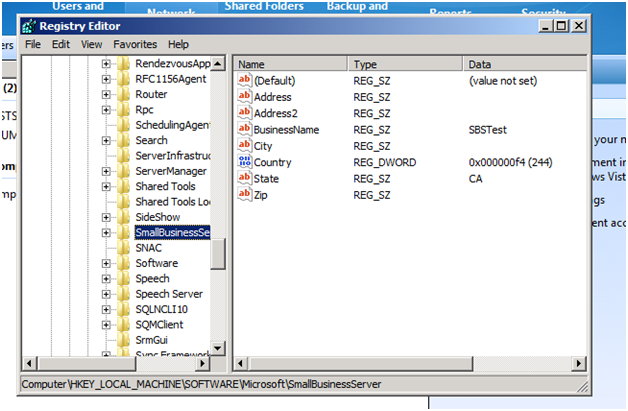Click the tree pane scroll-right arrow

tap(203, 363)
